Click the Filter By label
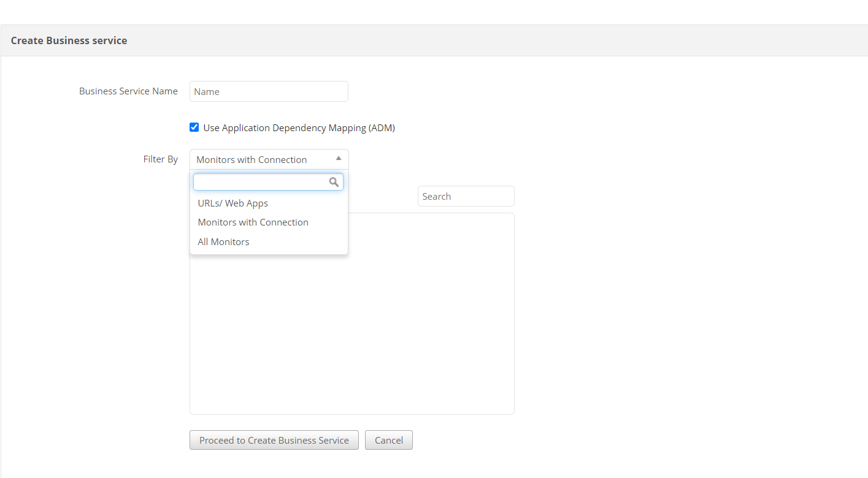Image resolution: width=868 pixels, height=478 pixels. pyautogui.click(x=160, y=159)
